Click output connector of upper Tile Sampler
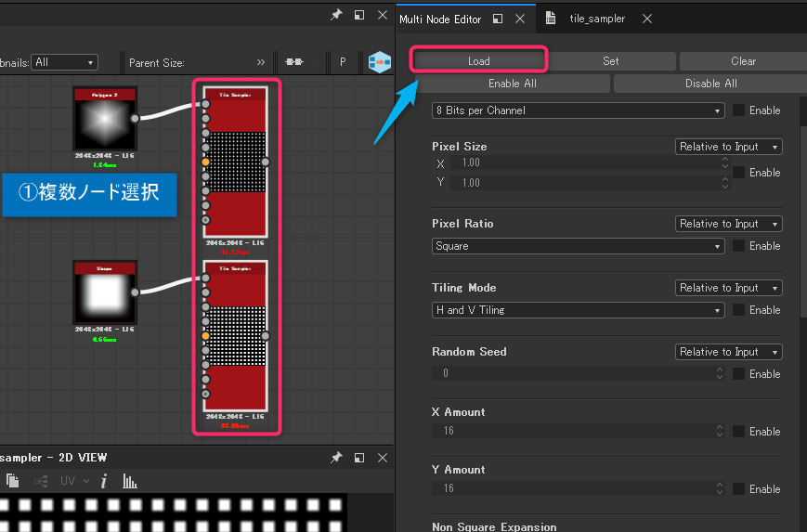The height and width of the screenshot is (532, 807). pos(265,162)
